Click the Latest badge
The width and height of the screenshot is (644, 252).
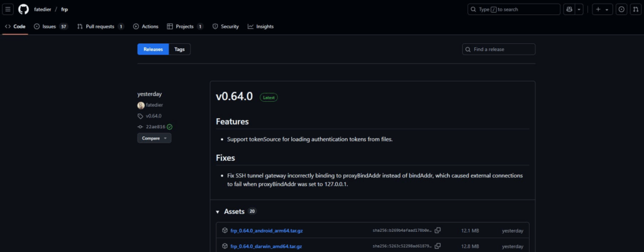(269, 97)
